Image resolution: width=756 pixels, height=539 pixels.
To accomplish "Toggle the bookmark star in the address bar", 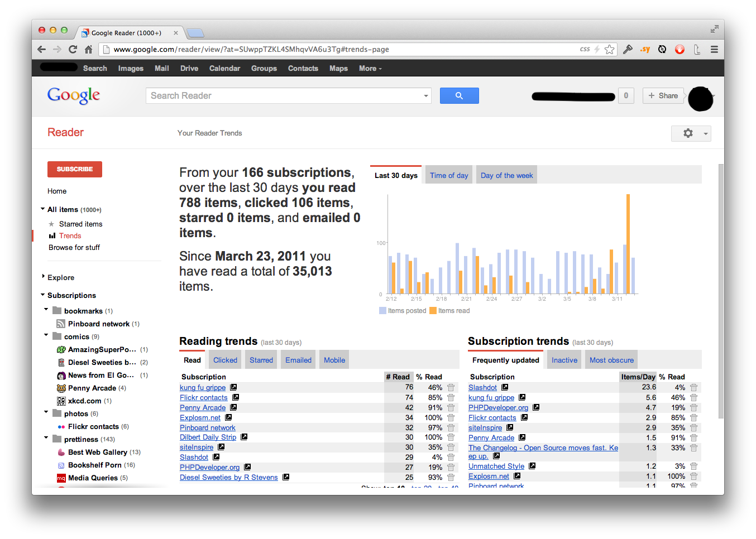I will (610, 49).
